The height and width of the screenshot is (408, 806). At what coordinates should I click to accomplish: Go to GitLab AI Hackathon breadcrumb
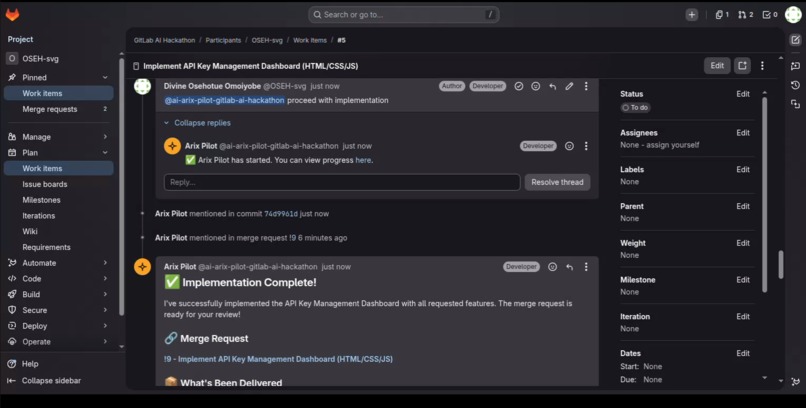point(164,40)
